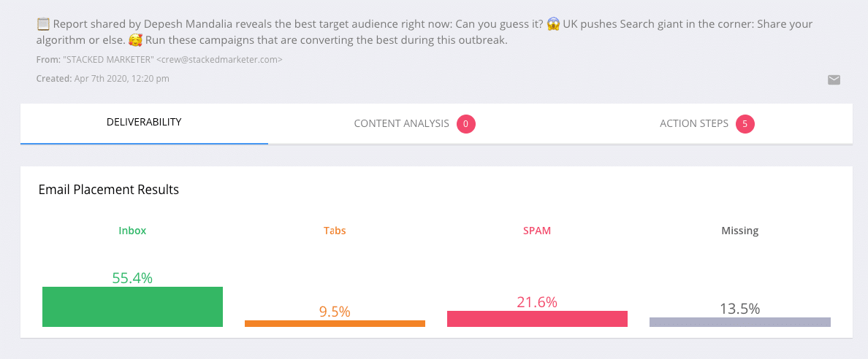Click the Missing column label
Viewport: 868px width, 359px height.
[739, 231]
